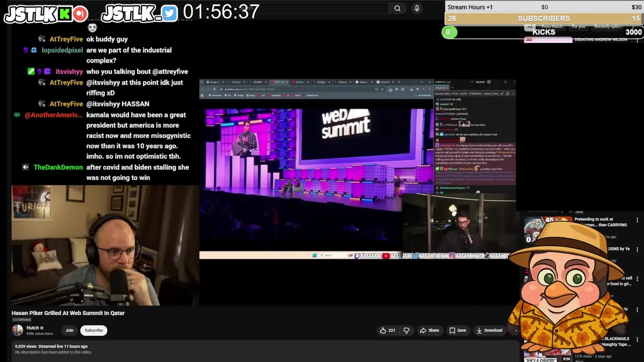Download the video
This screenshot has width=644, height=362.
click(490, 330)
